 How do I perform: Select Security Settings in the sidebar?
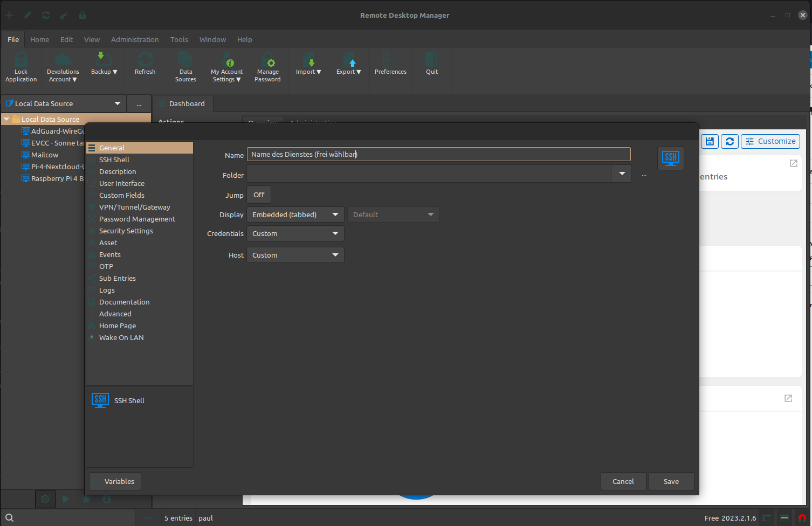pos(126,231)
